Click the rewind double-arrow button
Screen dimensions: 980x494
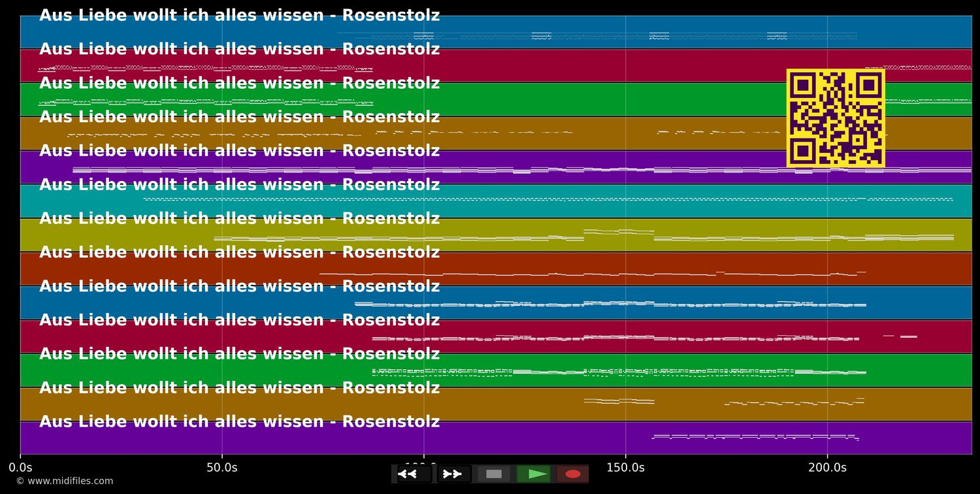pos(414,474)
